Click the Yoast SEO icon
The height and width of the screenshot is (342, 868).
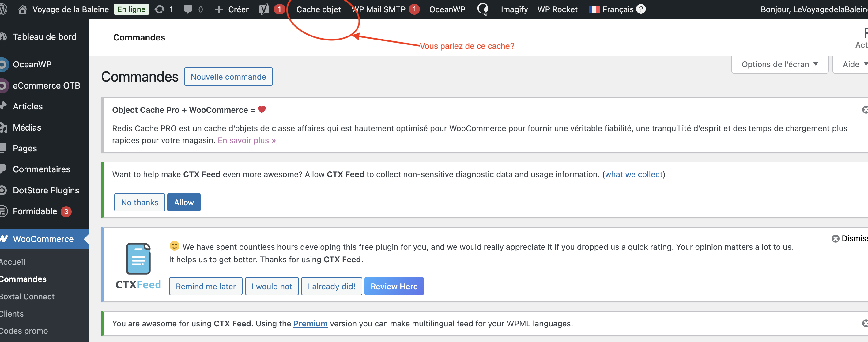(x=264, y=9)
